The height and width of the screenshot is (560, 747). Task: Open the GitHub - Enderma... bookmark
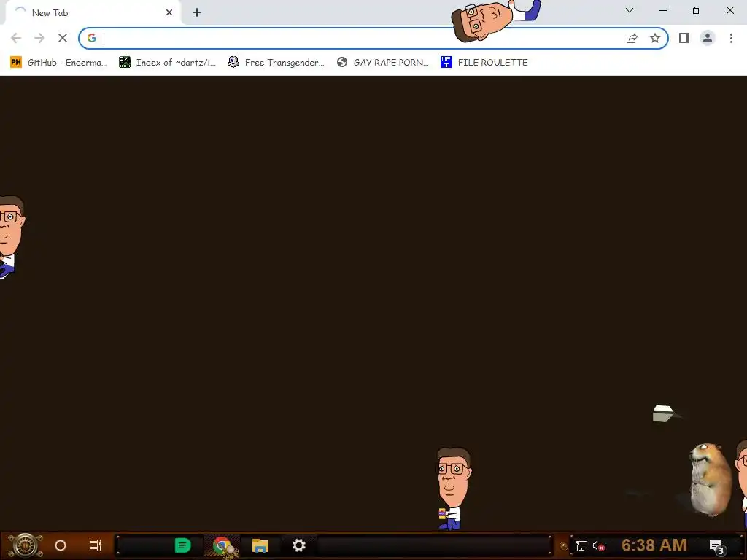point(58,63)
